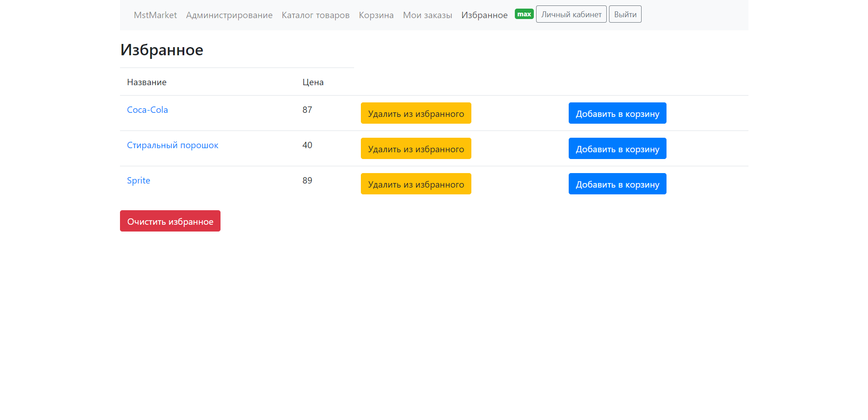
Task: Add Coca-Cola to the cart
Action: pyautogui.click(x=618, y=113)
